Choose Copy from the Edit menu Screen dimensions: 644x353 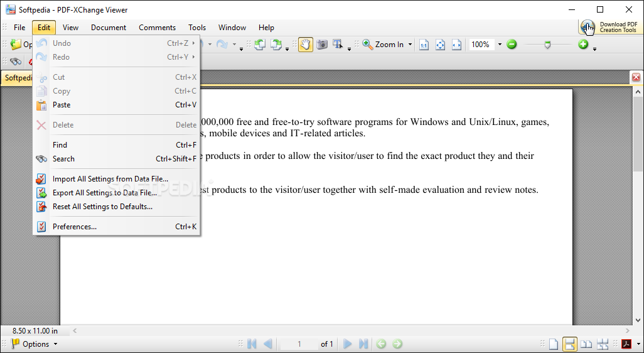tap(116, 91)
